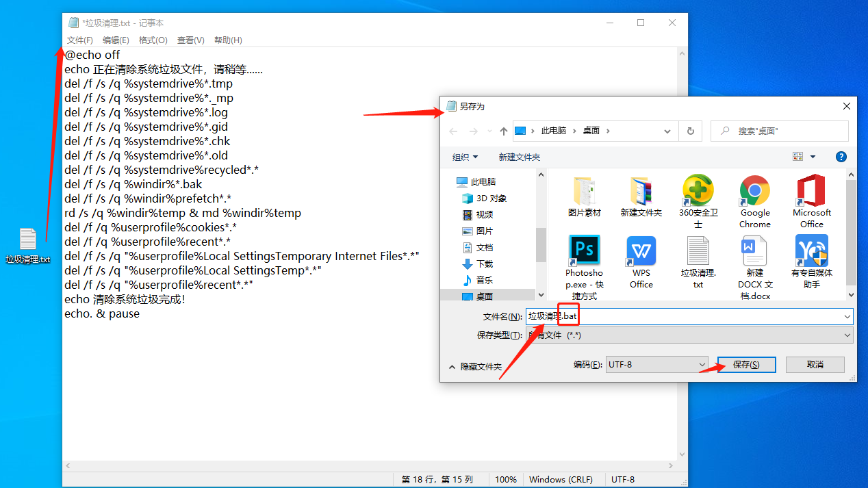
Task: Click the 取消 button
Action: pos(815,365)
